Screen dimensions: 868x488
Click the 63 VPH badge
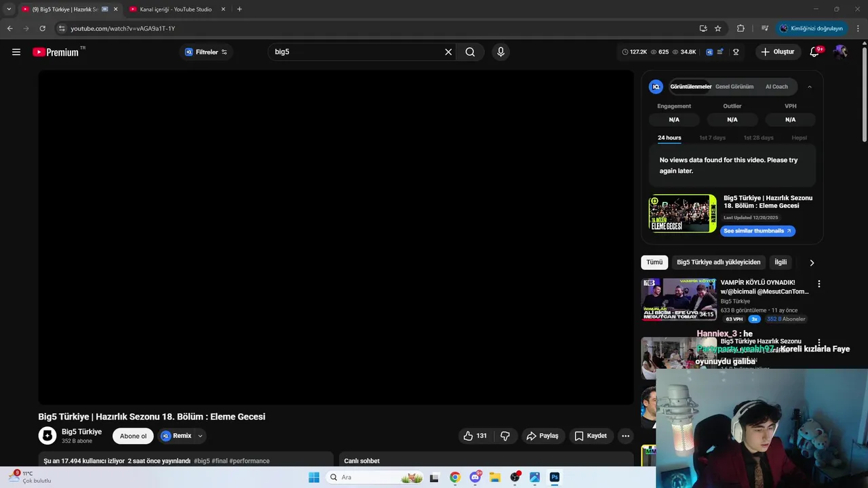(734, 319)
